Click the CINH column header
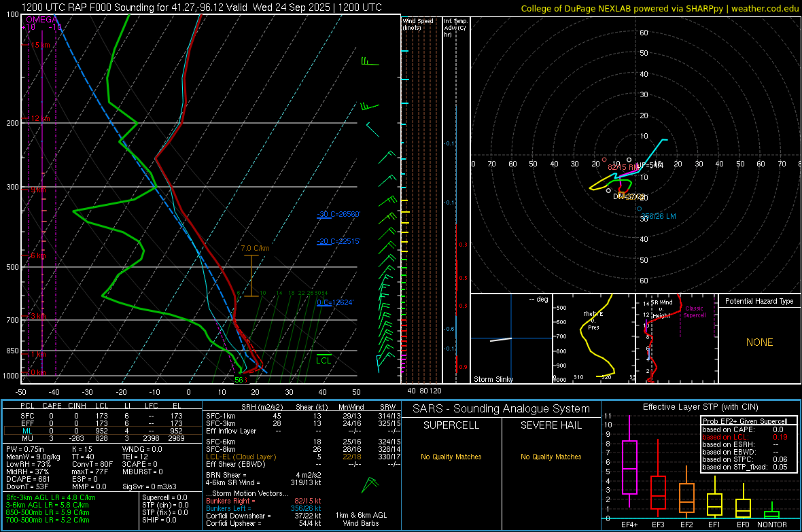The height and width of the screenshot is (532, 802). pyautogui.click(x=77, y=406)
